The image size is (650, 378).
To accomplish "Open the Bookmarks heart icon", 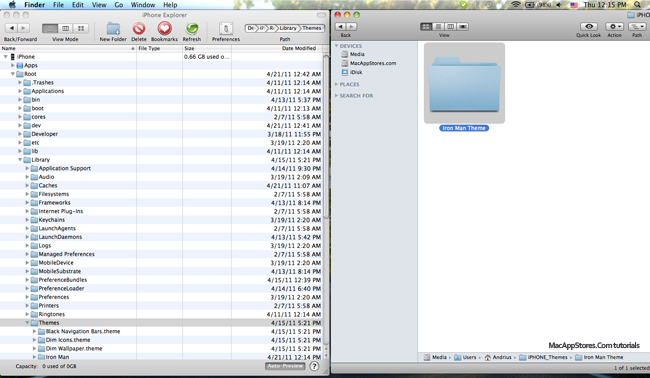I will pyautogui.click(x=165, y=29).
